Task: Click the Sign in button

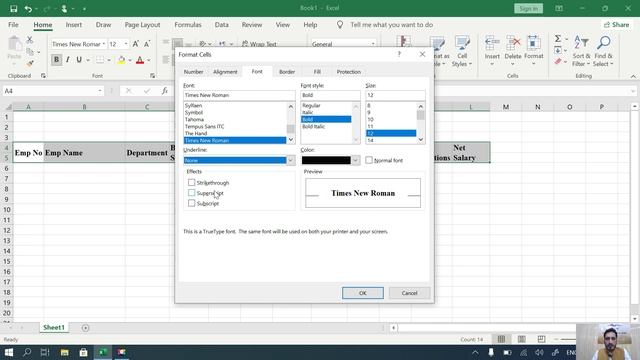Action: 528,9
